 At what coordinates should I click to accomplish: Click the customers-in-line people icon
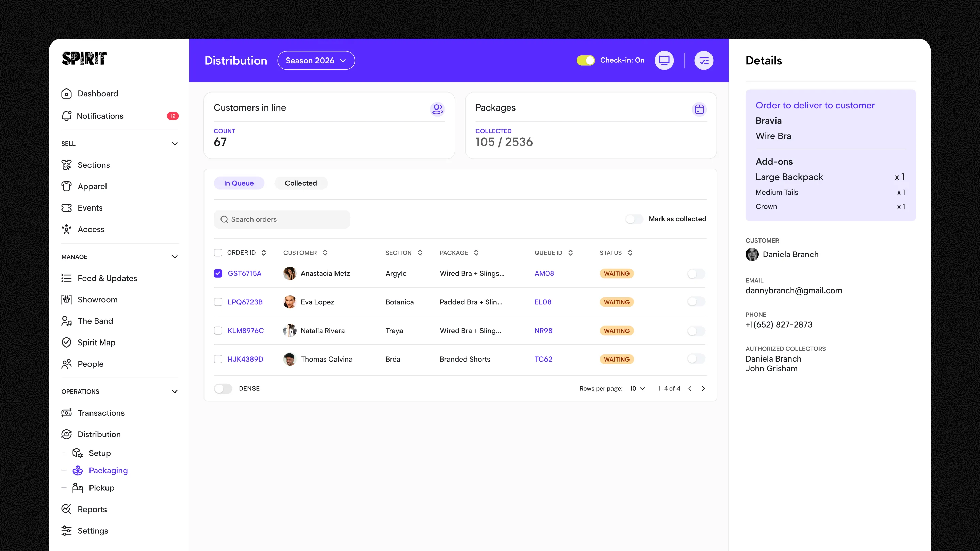(x=437, y=109)
